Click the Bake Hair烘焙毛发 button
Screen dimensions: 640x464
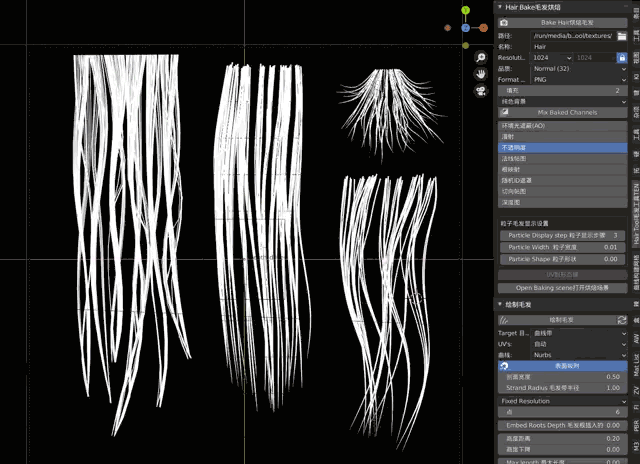pos(563,23)
